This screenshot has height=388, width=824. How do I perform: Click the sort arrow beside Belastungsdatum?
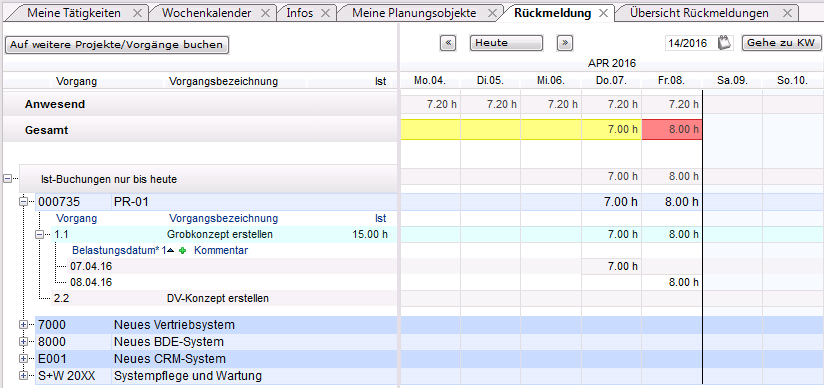170,251
